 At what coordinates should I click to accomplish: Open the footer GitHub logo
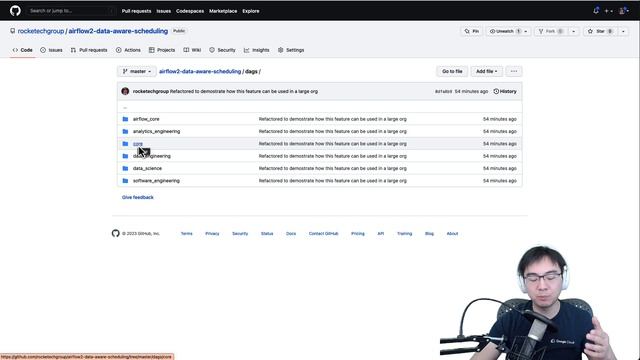116,233
